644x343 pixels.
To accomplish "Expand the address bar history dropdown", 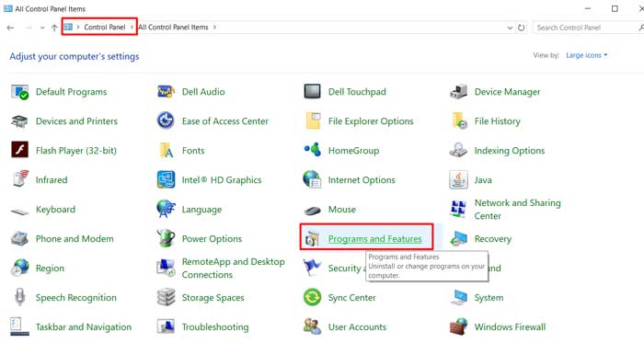I will tap(510, 28).
